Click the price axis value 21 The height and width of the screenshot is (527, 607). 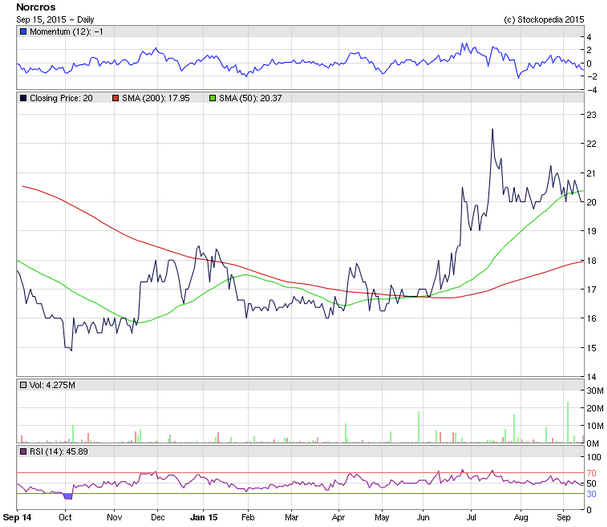[592, 173]
